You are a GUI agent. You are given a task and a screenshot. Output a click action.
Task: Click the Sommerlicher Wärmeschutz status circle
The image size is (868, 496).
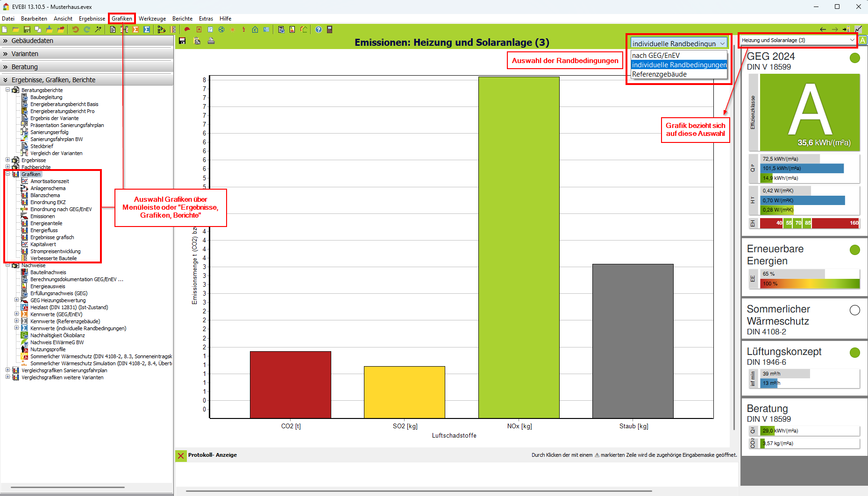pyautogui.click(x=854, y=310)
